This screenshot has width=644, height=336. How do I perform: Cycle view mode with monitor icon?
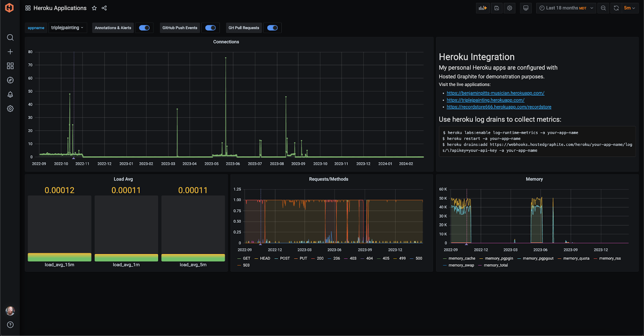(526, 8)
